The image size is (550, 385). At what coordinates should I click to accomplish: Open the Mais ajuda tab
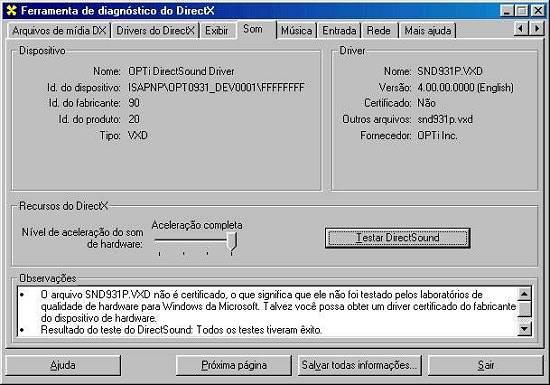428,31
